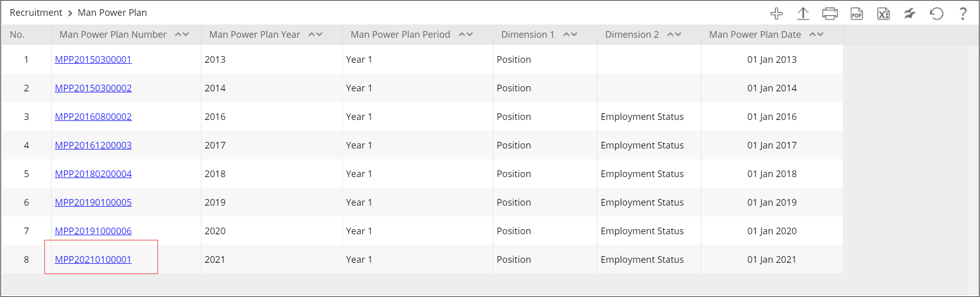Click the printer icon
The height and width of the screenshot is (297, 980).
click(x=830, y=14)
